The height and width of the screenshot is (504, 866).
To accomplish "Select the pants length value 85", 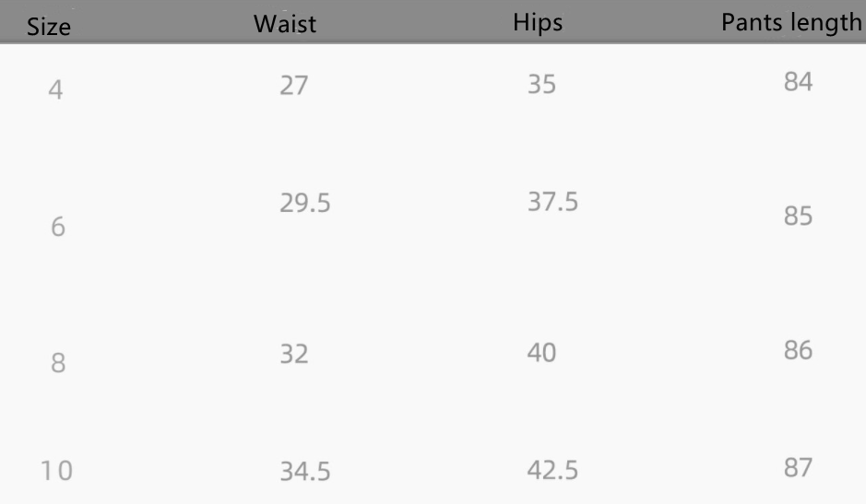I will (x=798, y=217).
